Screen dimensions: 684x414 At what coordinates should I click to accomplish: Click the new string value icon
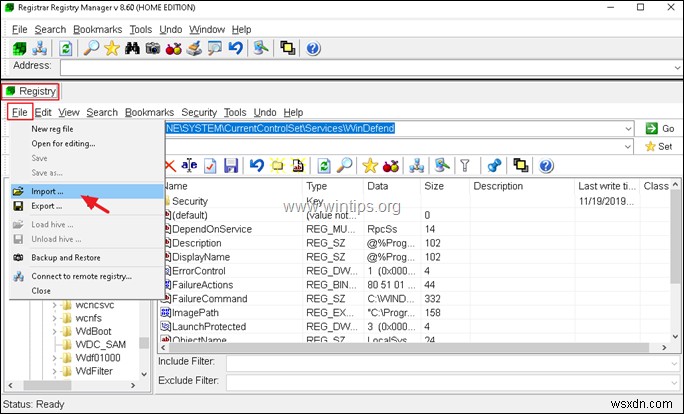click(298, 165)
